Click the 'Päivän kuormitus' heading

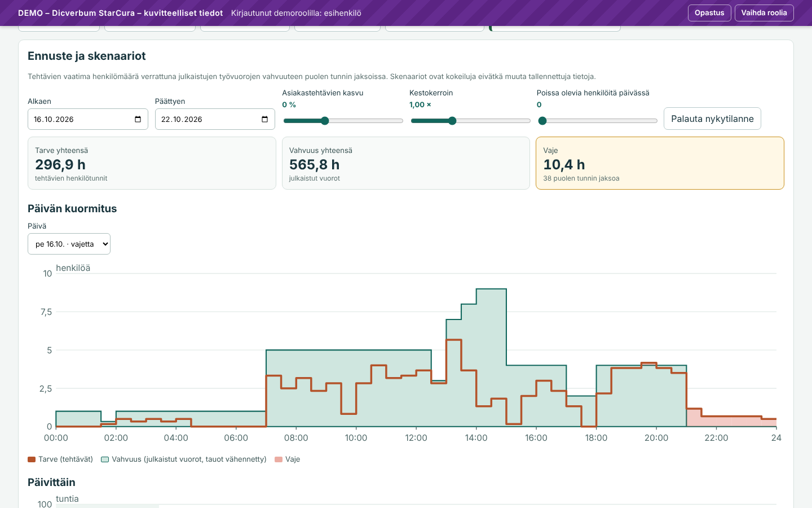coord(72,208)
